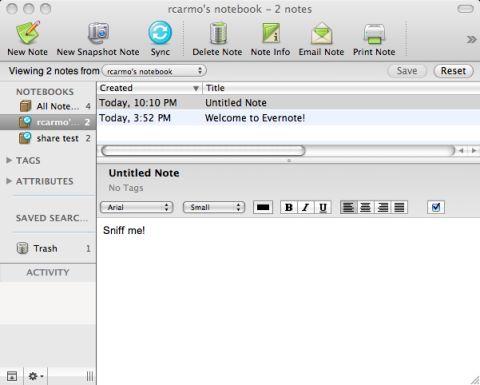Email the note using the envelope icon
Viewport: 480px width, 385px height.
321,33
